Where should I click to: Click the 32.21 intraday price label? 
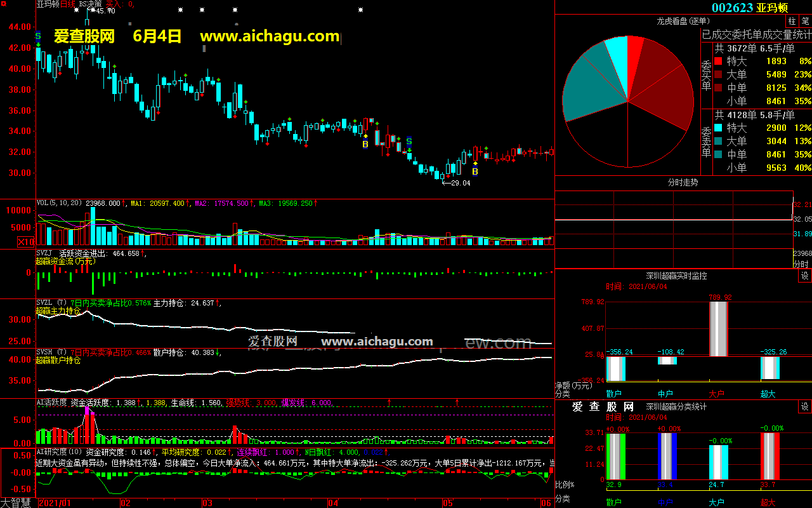(802, 204)
